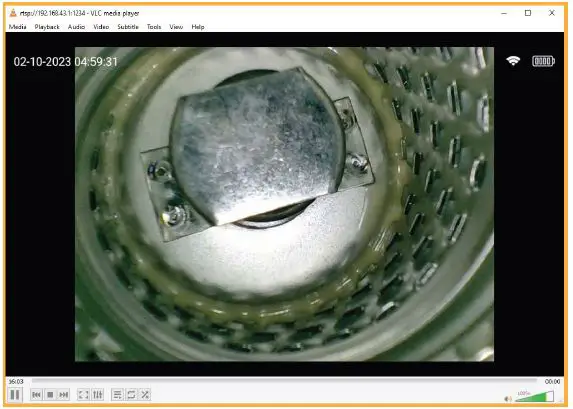The width and height of the screenshot is (573, 409).
Task: Toggle fullscreen video mode
Action: (x=83, y=395)
